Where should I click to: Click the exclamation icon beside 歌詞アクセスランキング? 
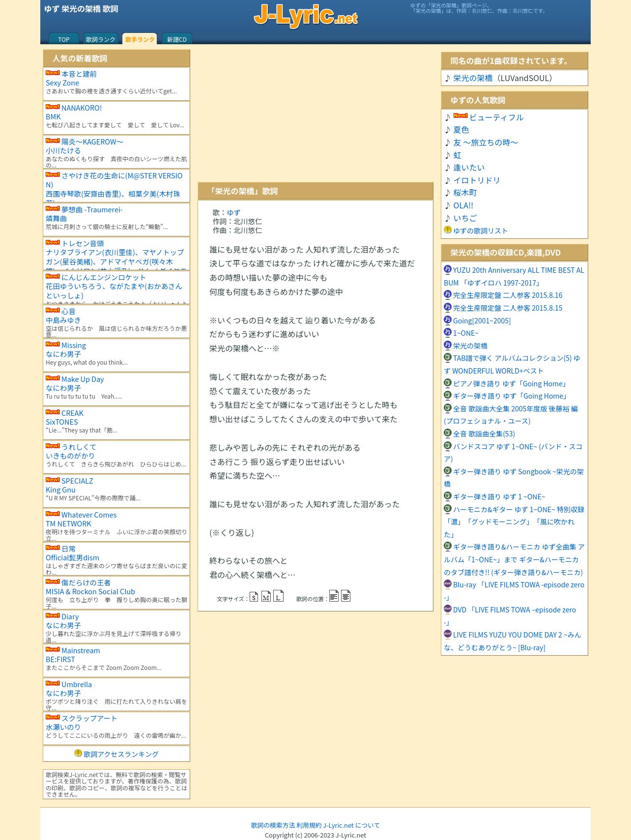click(x=78, y=753)
